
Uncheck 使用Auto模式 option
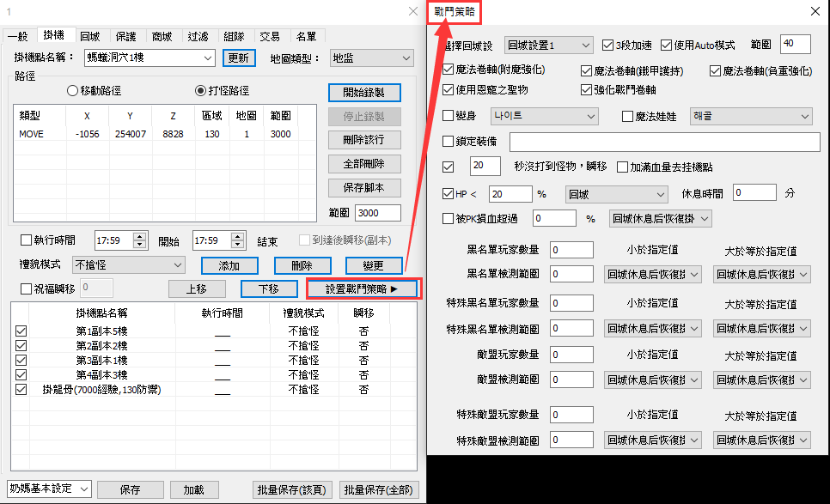(667, 45)
